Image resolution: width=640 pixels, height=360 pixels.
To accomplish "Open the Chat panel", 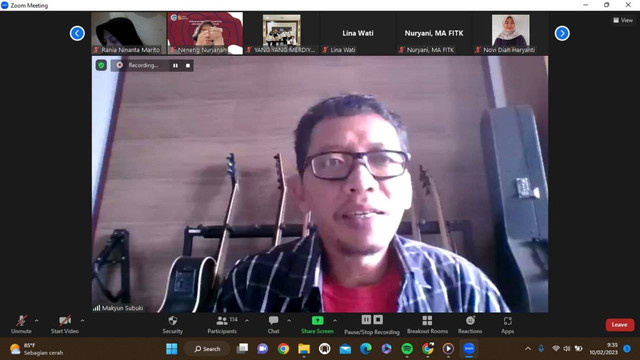I will click(273, 324).
